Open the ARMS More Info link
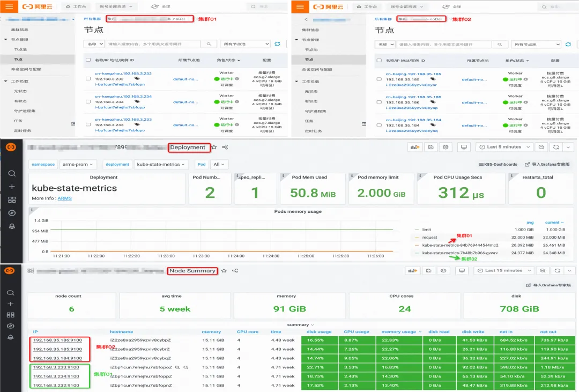Screen dimensions: 579x392 click(x=65, y=198)
